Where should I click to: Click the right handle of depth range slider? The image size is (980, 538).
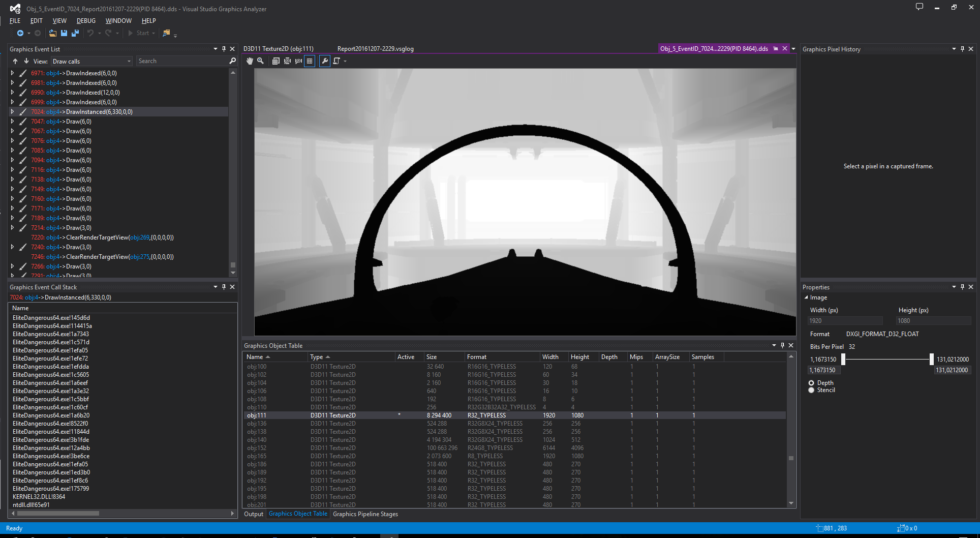[931, 359]
